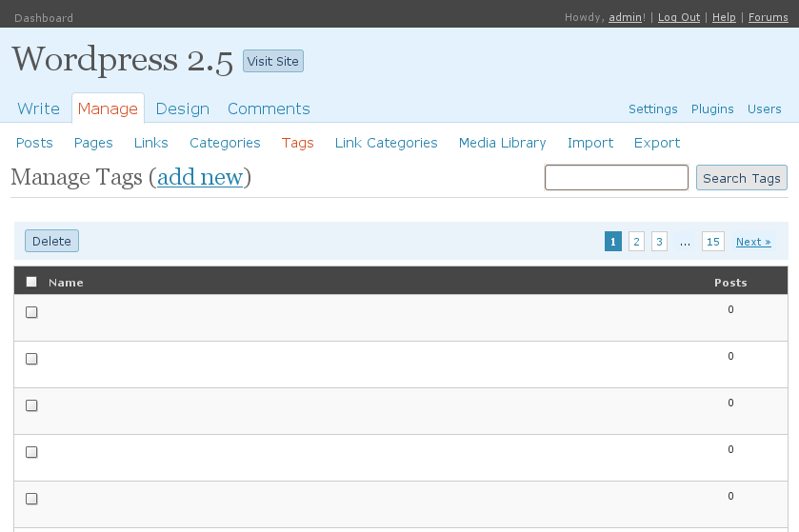The image size is (799, 532).
Task: Open the Comments tab
Action: (x=269, y=108)
